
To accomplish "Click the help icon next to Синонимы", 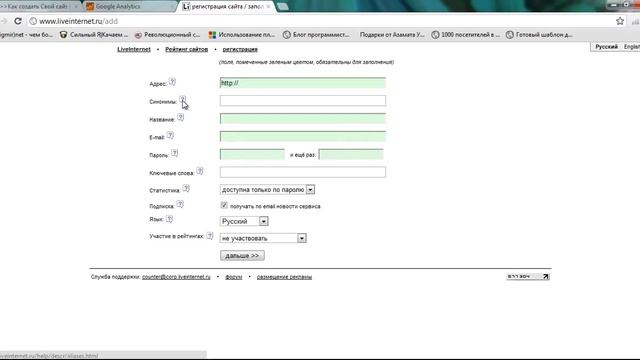I will point(182,100).
